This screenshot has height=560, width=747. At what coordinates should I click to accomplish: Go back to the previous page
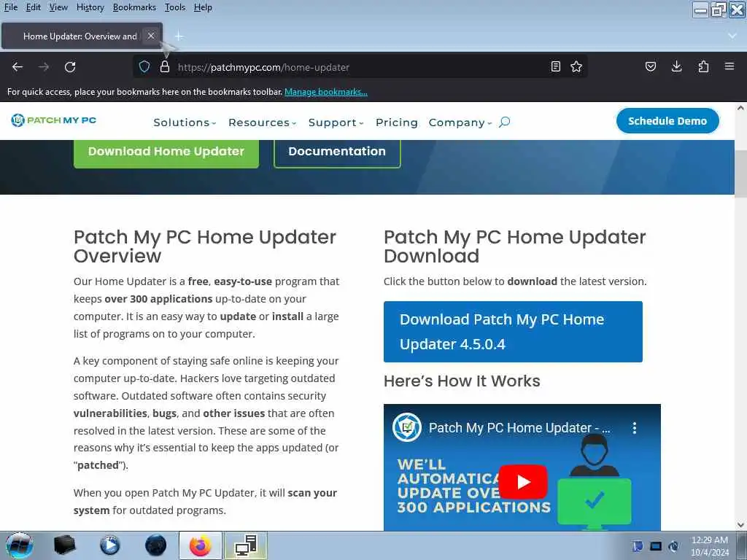pyautogui.click(x=18, y=66)
